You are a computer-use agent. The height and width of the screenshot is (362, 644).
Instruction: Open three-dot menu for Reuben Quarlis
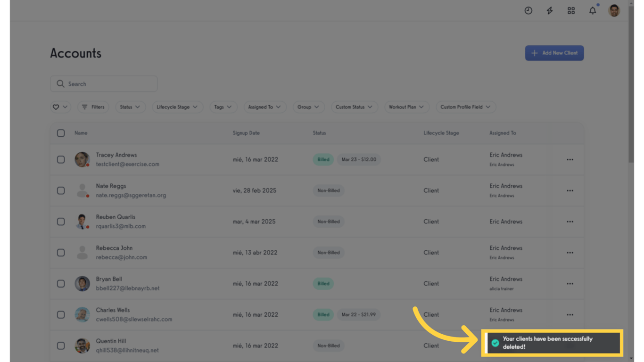tap(570, 222)
